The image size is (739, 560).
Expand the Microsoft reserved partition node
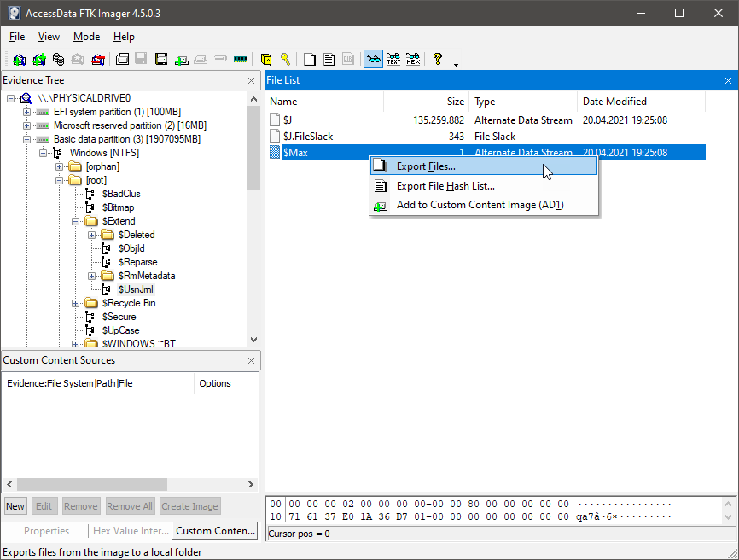point(26,125)
